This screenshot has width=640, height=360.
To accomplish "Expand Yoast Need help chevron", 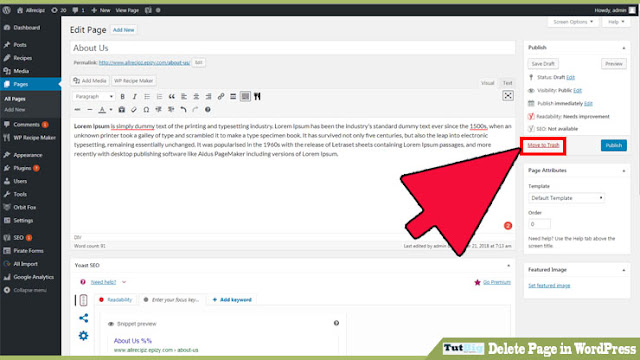I will coord(124,282).
